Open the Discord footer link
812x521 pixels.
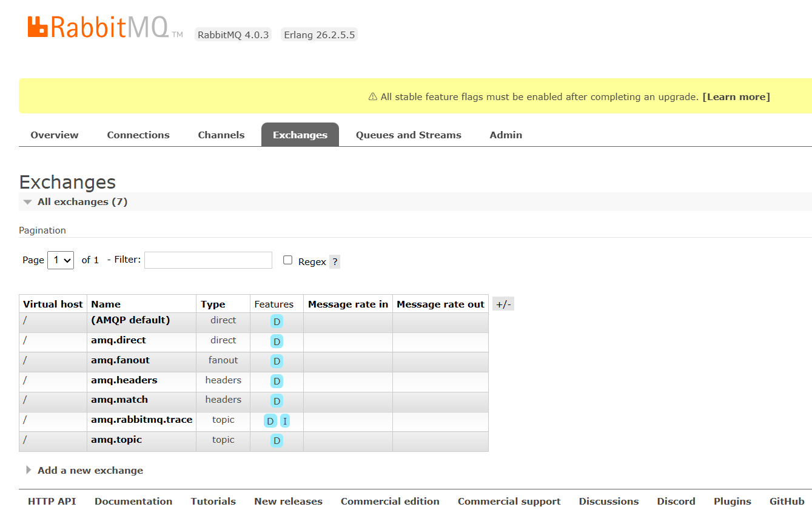676,502
